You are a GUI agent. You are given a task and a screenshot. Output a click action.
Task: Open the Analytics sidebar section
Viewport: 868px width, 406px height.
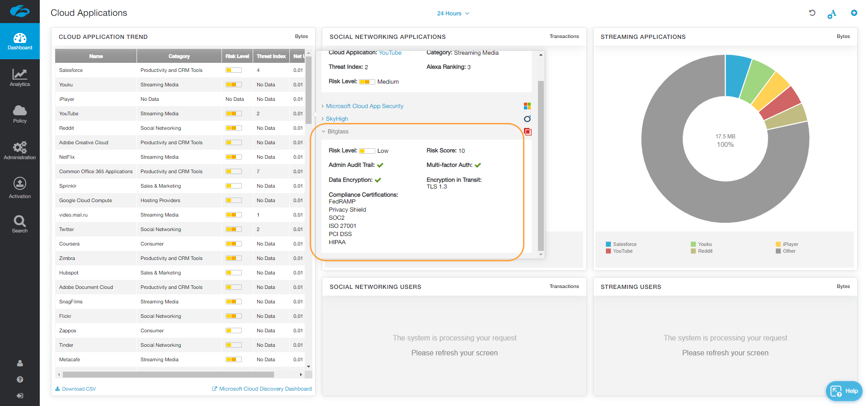coord(20,77)
